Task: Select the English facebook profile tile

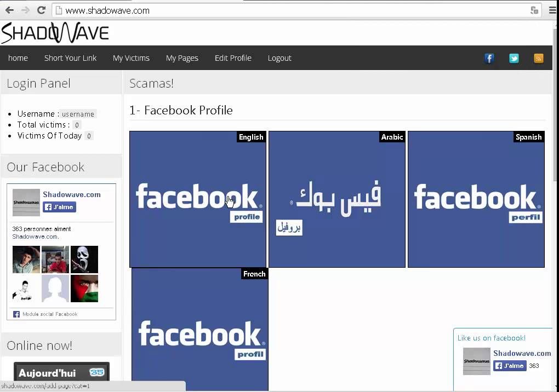Action: 198,199
